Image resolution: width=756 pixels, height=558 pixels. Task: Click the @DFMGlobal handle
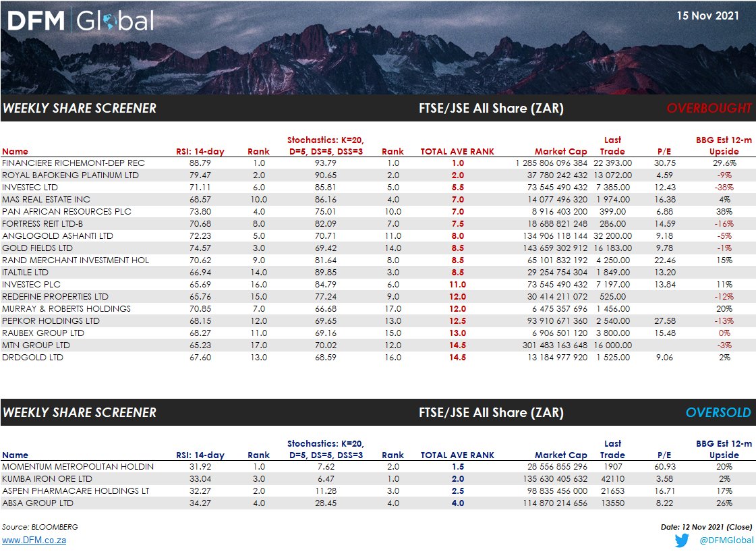point(726,540)
